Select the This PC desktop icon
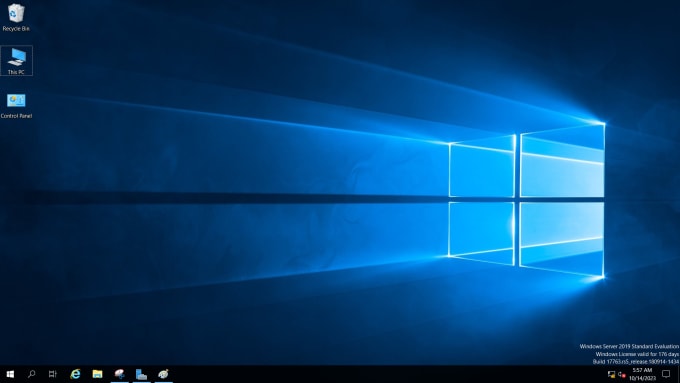 [16, 61]
